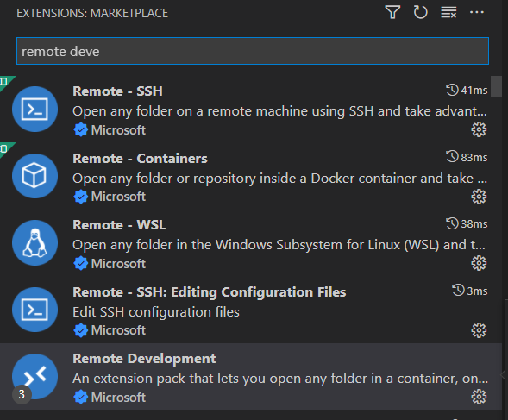The width and height of the screenshot is (508, 420).
Task: Click Microsoft publisher under Remote Development
Action: pyautogui.click(x=118, y=398)
